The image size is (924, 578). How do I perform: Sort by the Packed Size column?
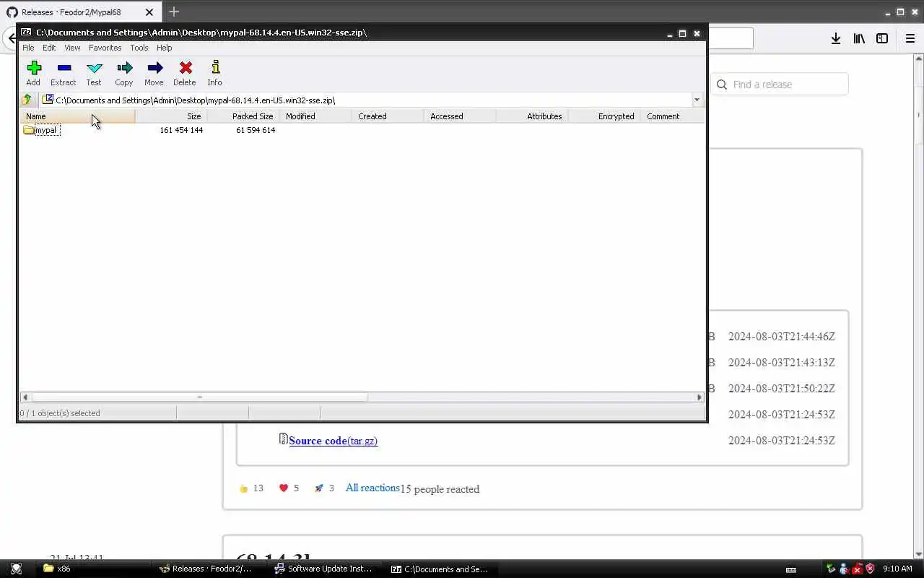tap(243, 116)
